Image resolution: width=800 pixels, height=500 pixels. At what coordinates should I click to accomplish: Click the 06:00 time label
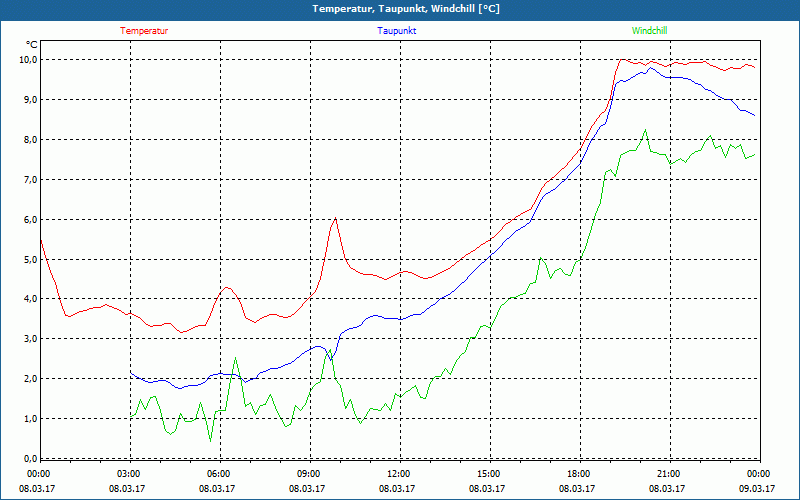point(218,474)
